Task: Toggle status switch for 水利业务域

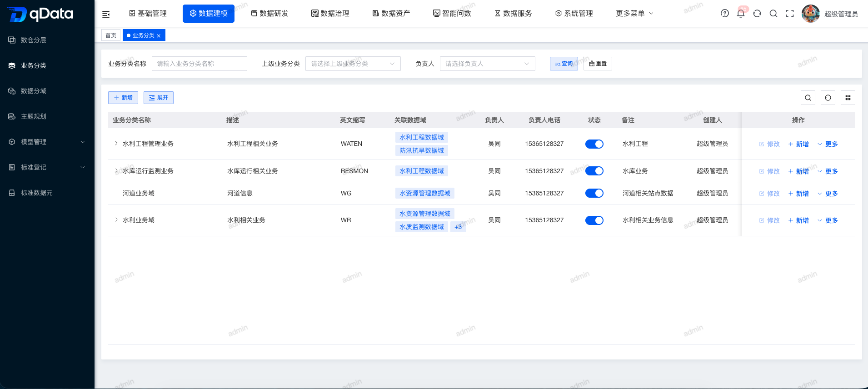Action: click(594, 220)
